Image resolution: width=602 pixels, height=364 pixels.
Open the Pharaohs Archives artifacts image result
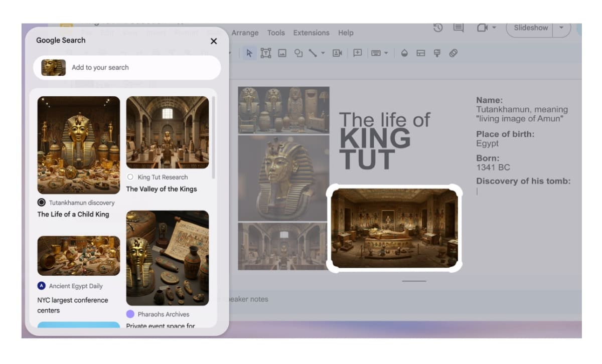click(168, 258)
